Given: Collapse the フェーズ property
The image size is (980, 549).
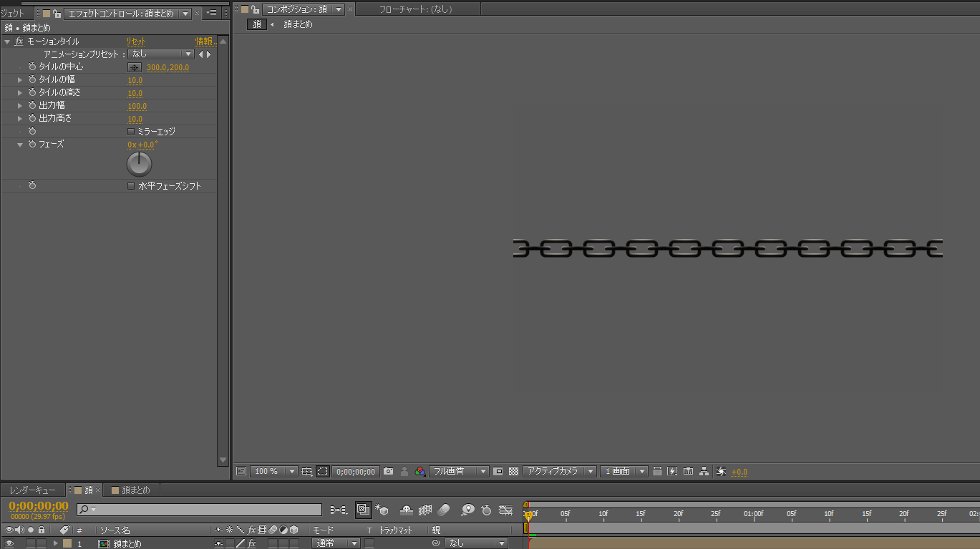Looking at the screenshot, I should click(20, 144).
